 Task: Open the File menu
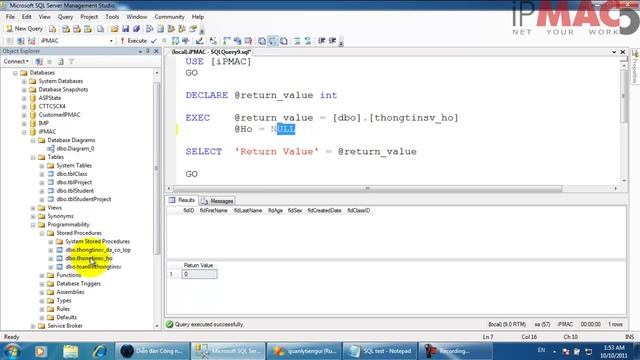click(10, 17)
